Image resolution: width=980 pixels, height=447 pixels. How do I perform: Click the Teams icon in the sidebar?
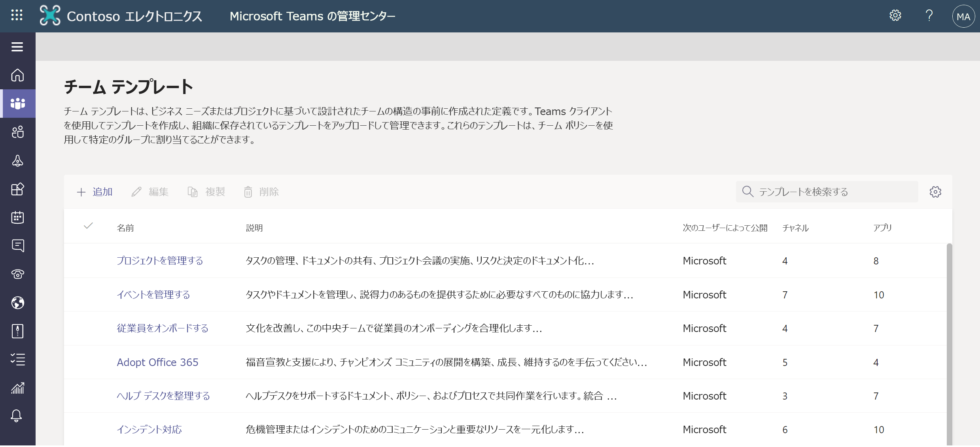pyautogui.click(x=17, y=102)
